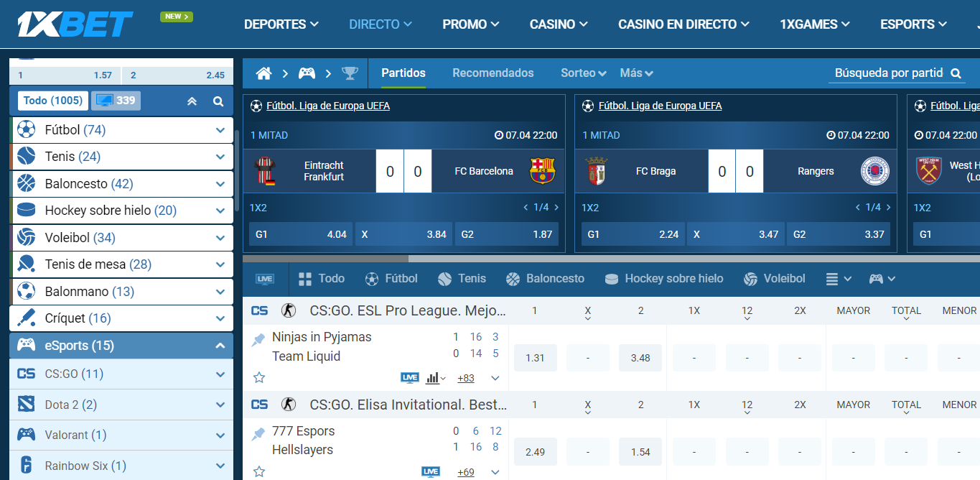
Task: Expand the Baloncesto (42) category
Action: (220, 184)
